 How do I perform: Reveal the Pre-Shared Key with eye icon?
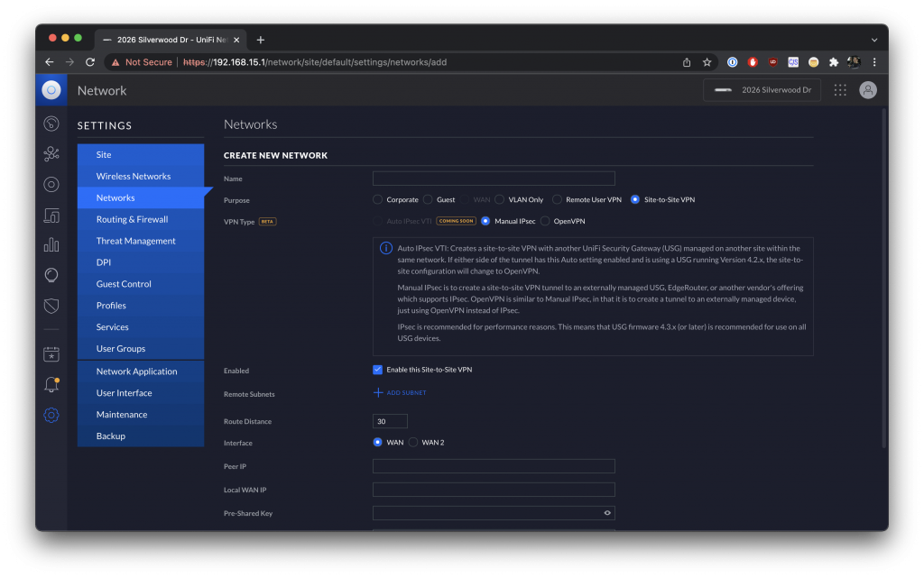[607, 513]
